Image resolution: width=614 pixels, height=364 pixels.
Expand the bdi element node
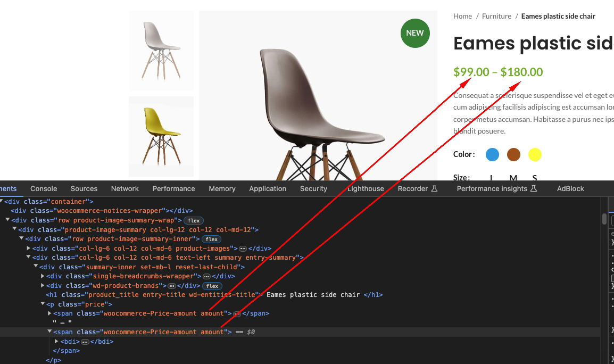(57, 341)
